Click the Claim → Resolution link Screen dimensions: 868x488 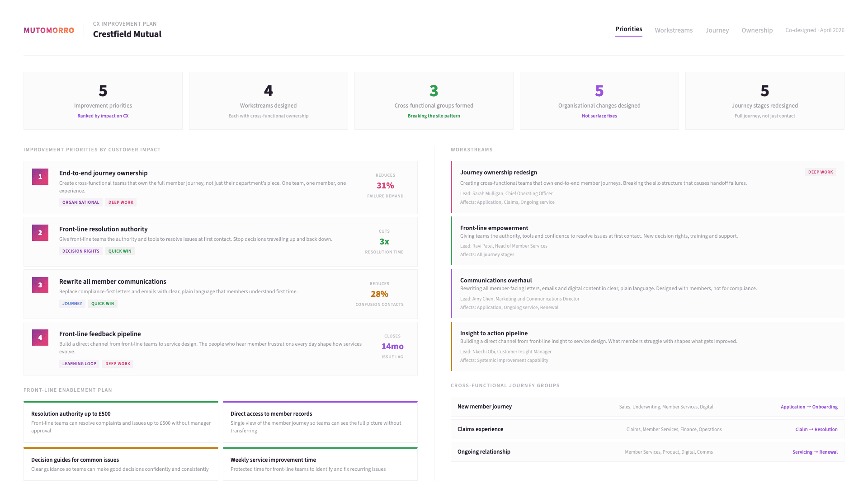click(816, 429)
